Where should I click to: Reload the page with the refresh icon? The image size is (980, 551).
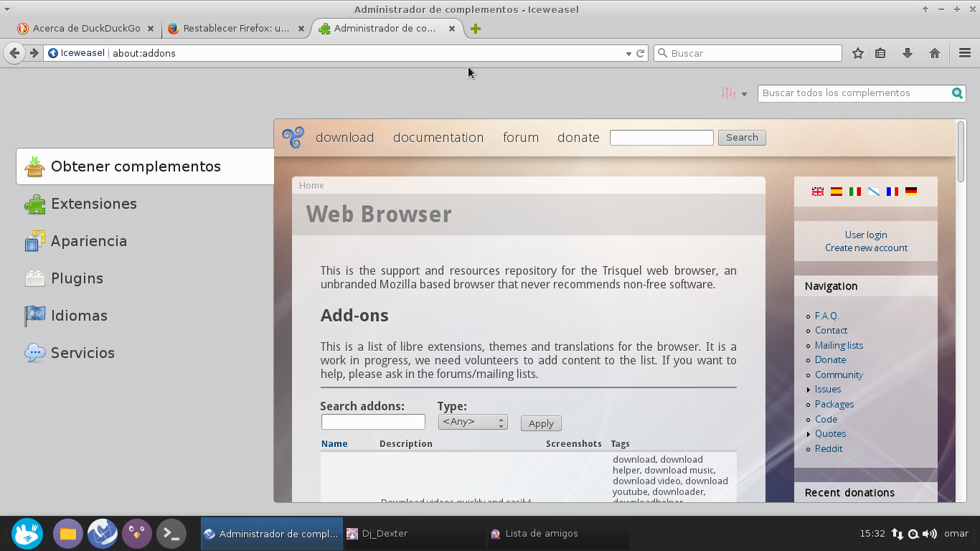(641, 53)
